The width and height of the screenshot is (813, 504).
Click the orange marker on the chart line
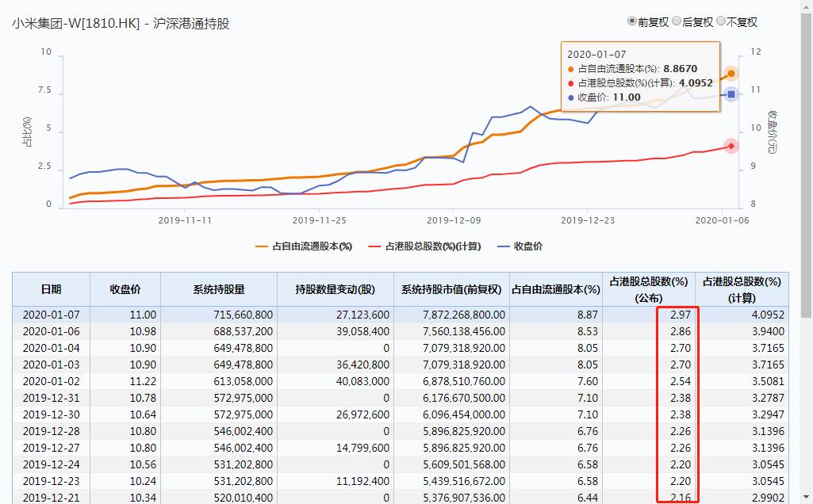[731, 74]
